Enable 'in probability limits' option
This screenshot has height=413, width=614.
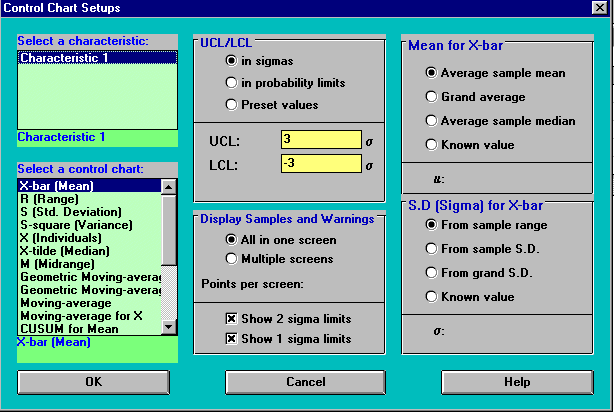(232, 82)
